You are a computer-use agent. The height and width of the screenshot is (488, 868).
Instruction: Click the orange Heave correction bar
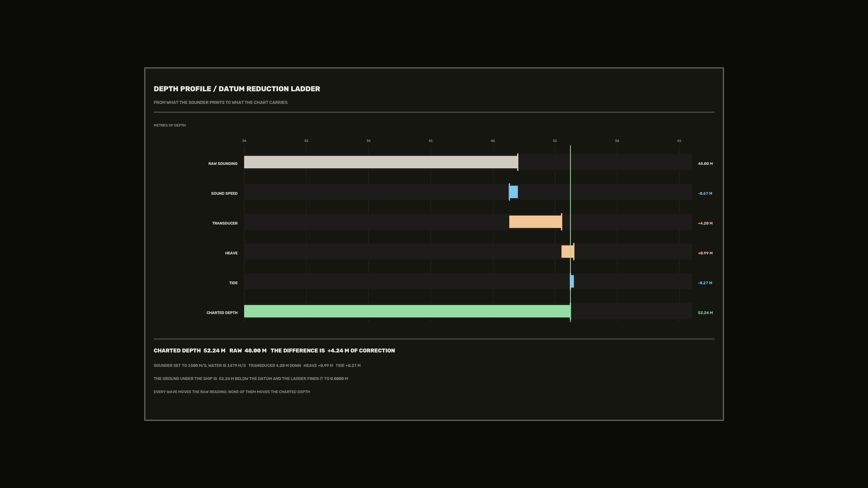568,252
